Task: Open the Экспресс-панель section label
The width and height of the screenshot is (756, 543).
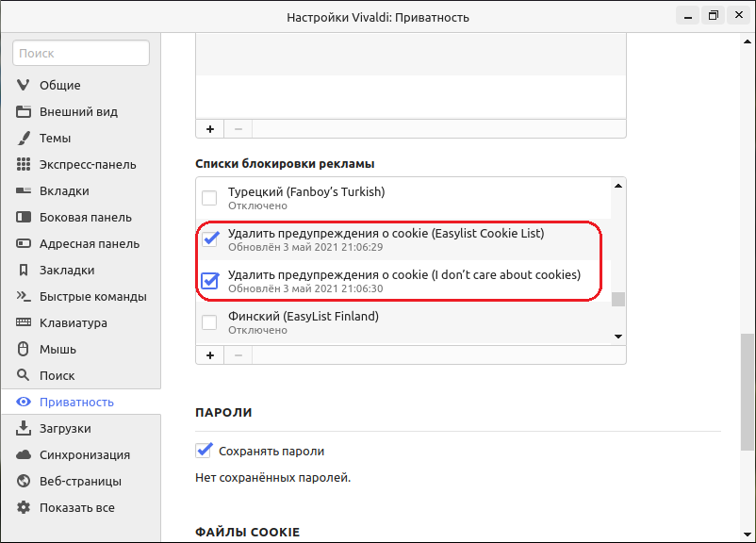Action: 88,165
